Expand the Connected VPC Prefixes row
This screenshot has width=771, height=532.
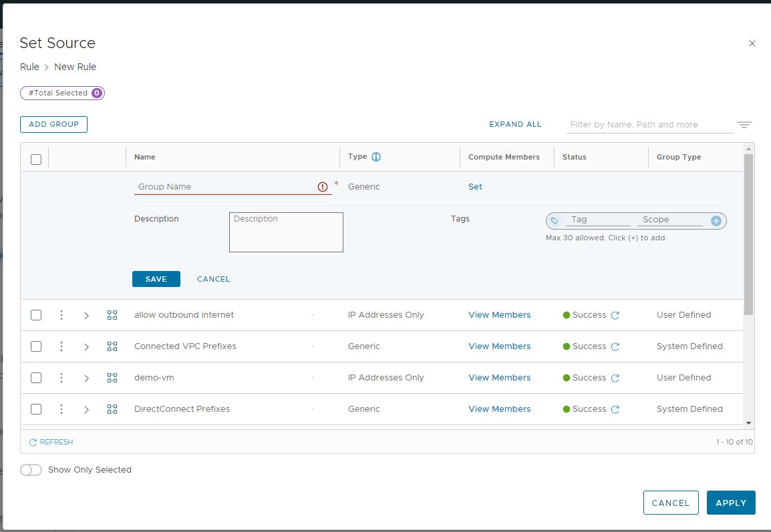coord(86,346)
